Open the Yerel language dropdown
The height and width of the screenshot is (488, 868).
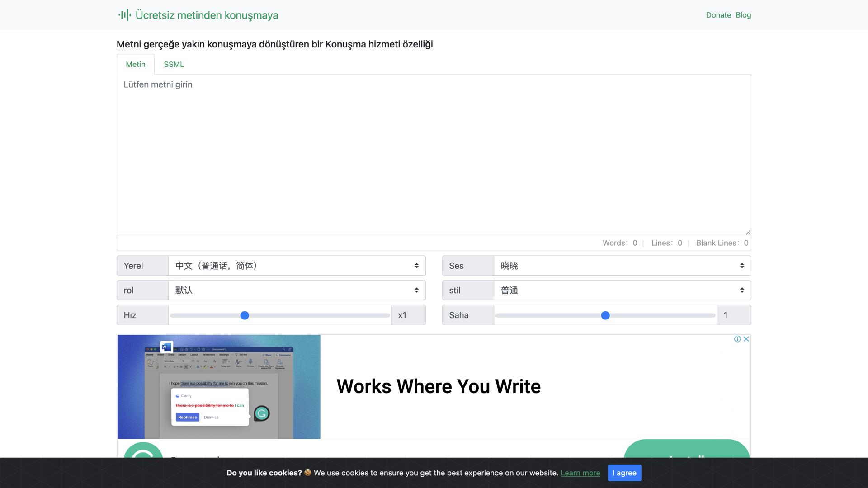pos(297,266)
